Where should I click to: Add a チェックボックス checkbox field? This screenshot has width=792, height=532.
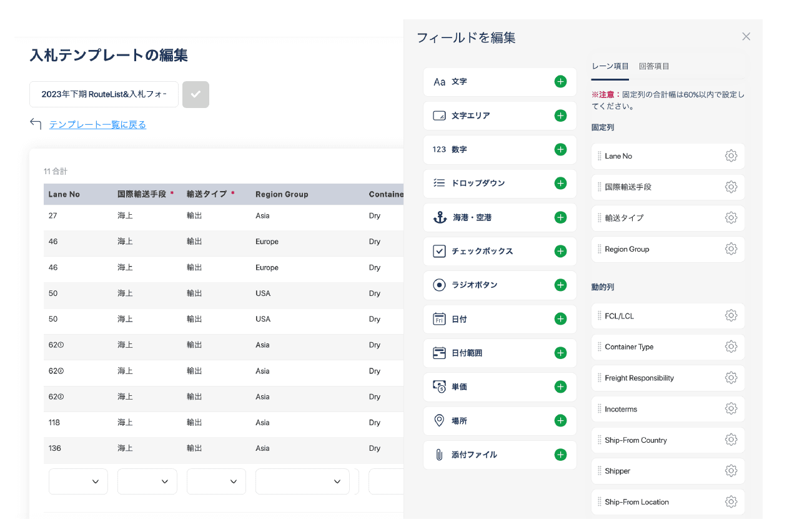tap(560, 251)
